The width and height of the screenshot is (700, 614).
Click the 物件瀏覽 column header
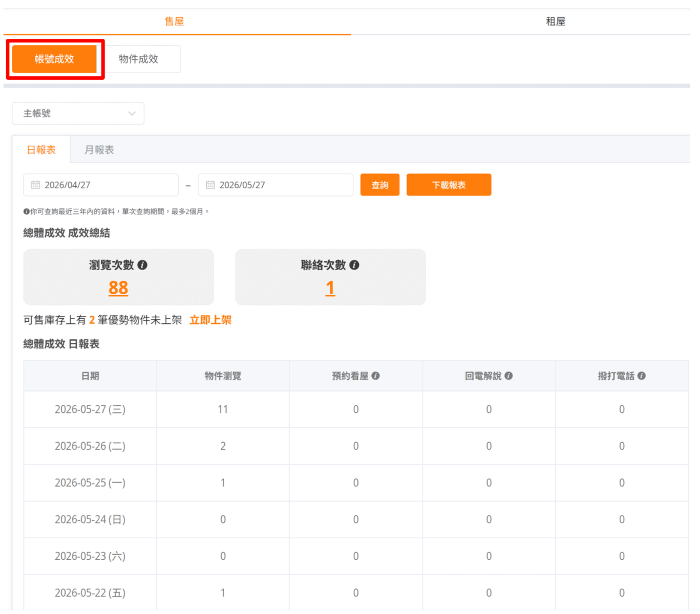[x=223, y=376]
